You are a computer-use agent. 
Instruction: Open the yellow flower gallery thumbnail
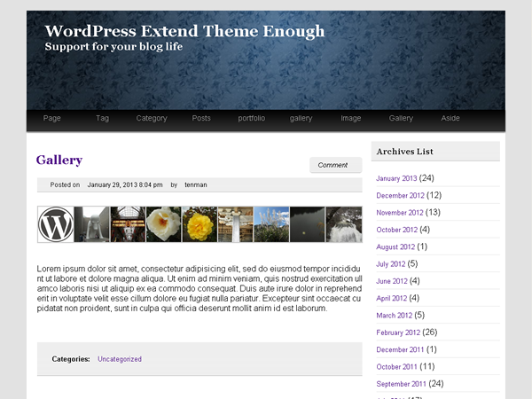pyautogui.click(x=199, y=224)
